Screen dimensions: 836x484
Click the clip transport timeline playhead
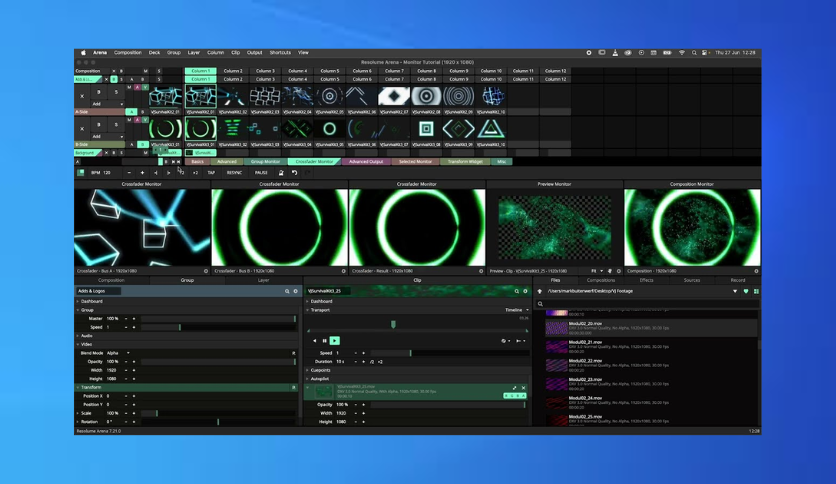click(x=393, y=324)
